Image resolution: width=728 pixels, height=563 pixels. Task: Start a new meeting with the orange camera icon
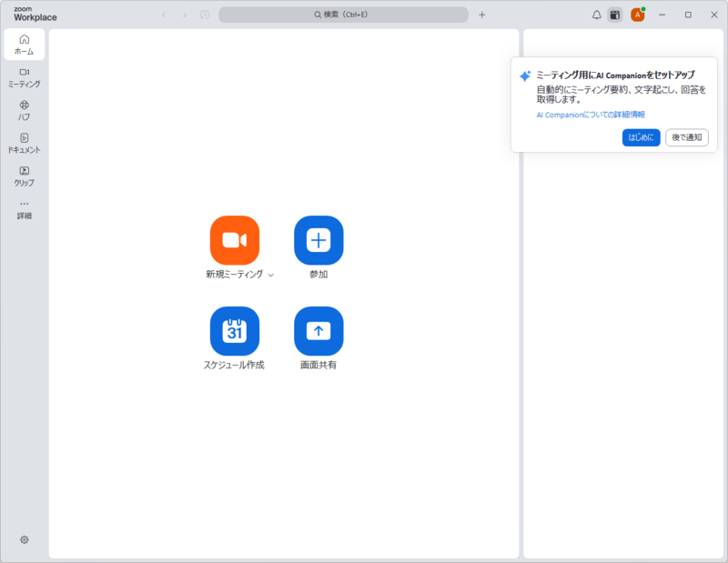234,240
